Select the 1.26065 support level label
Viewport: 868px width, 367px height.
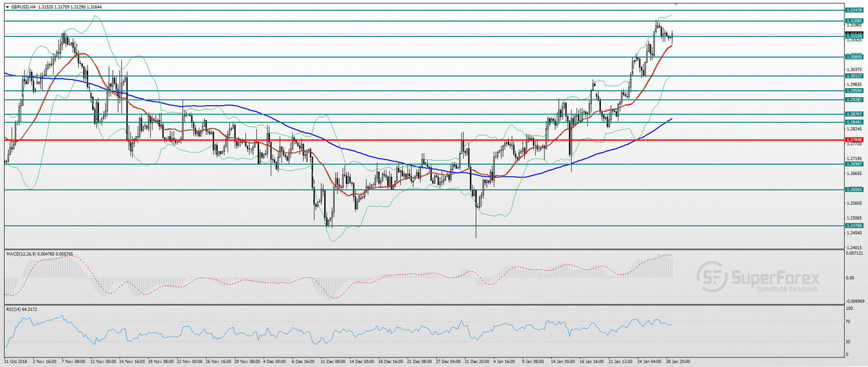click(x=854, y=191)
